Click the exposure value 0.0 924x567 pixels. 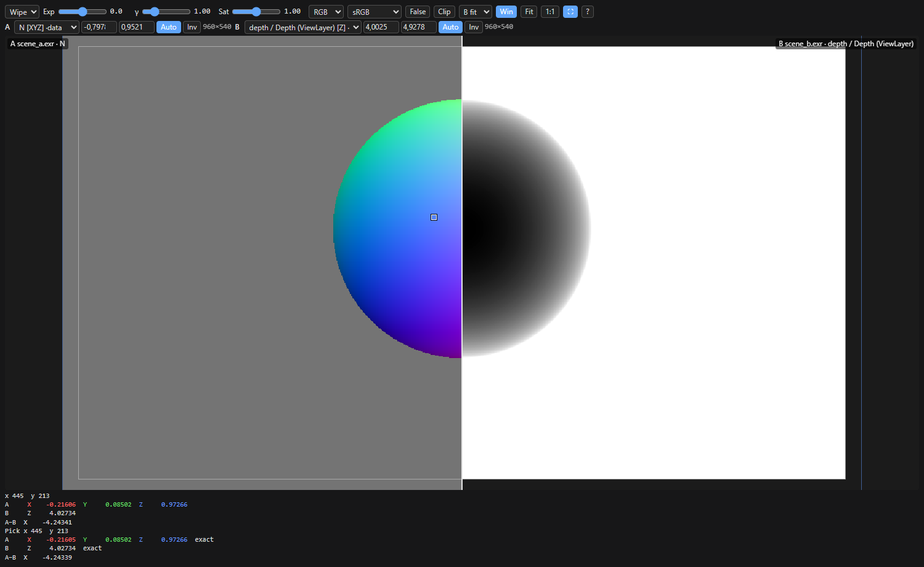[116, 12]
